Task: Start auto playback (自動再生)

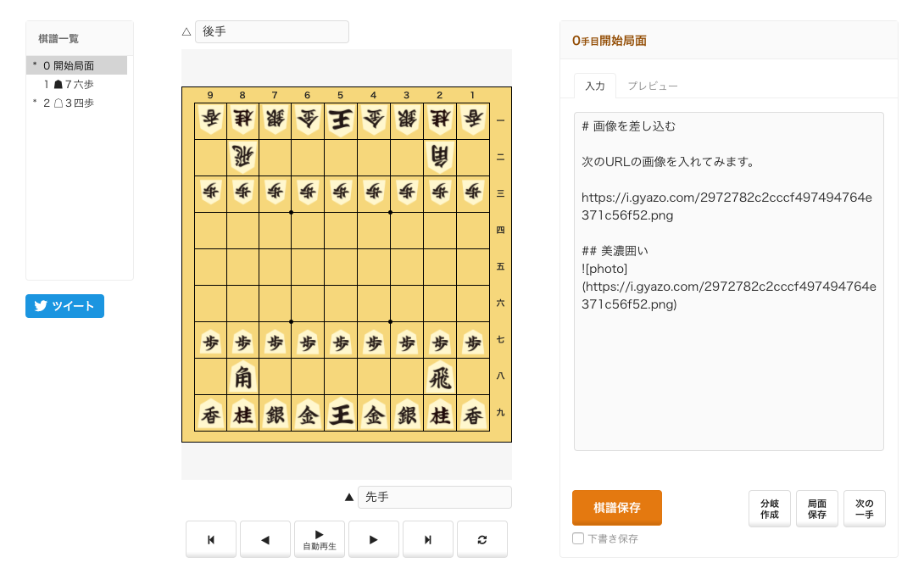Action: point(320,539)
